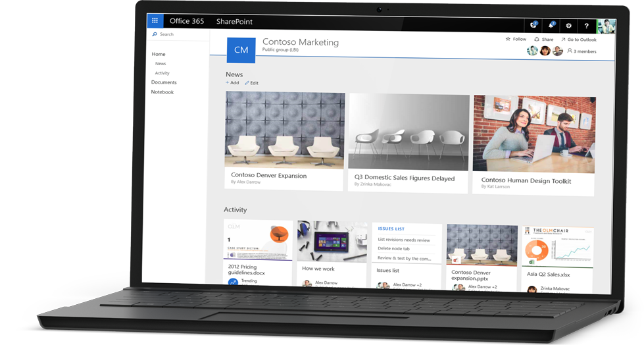Open the help question mark

click(x=586, y=26)
